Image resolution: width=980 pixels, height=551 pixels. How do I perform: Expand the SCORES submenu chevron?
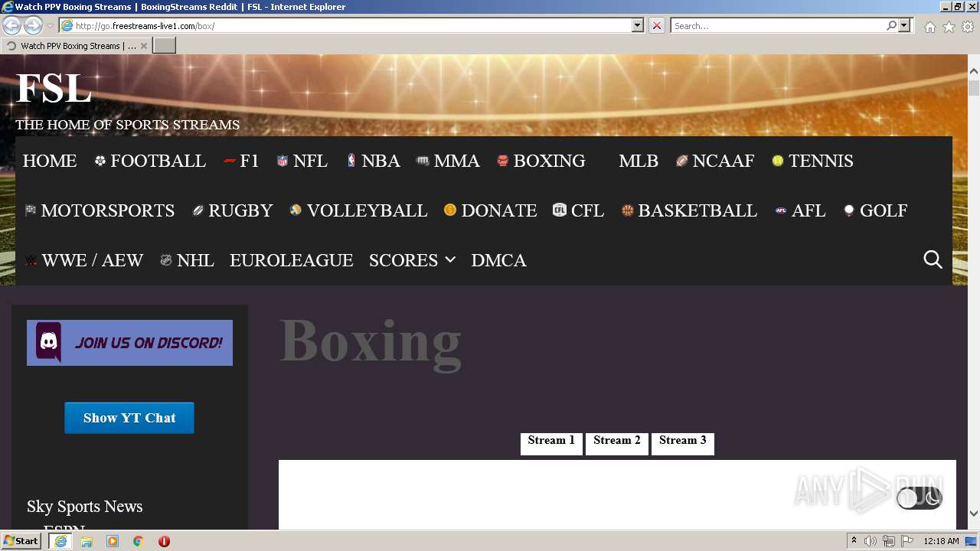coord(450,259)
